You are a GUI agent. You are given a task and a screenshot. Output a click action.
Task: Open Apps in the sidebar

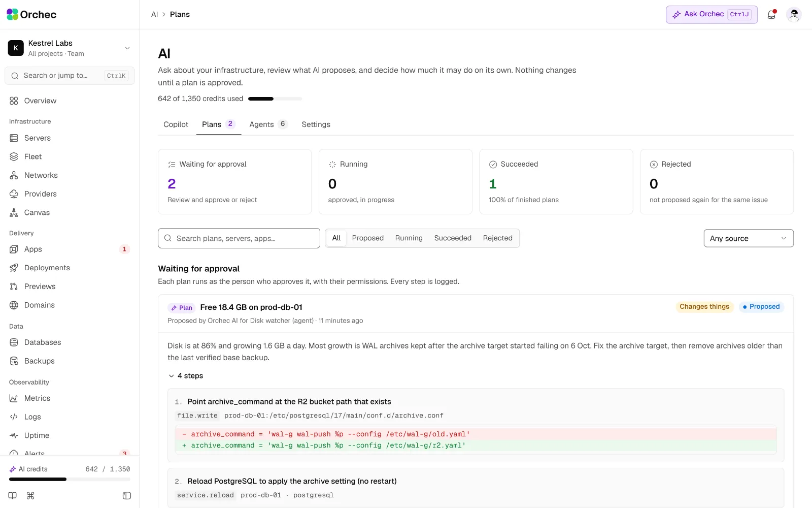pyautogui.click(x=70, y=249)
